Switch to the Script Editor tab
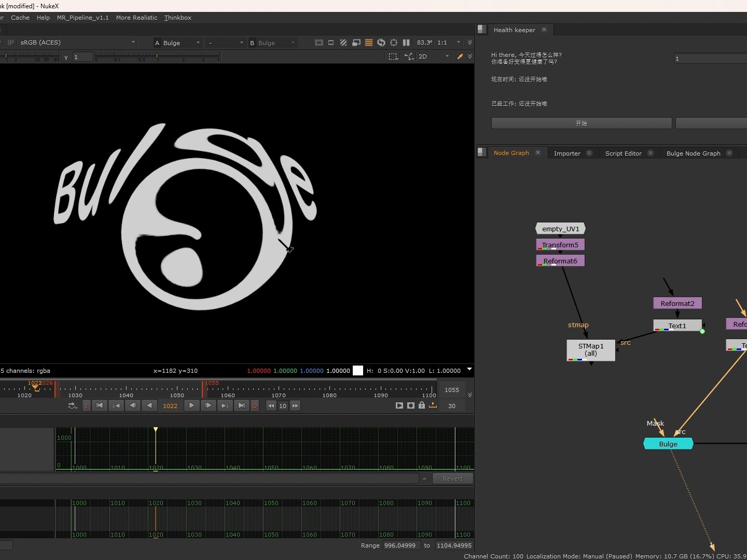Viewport: 747px width, 560px height. (623, 153)
